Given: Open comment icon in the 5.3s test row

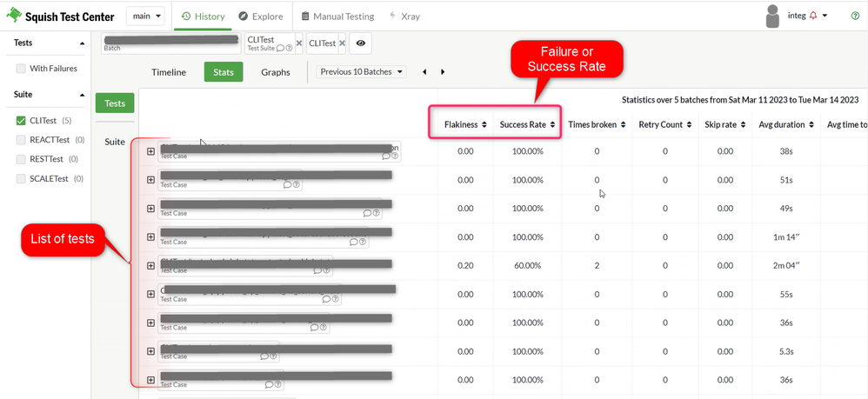Looking at the screenshot, I should [264, 356].
